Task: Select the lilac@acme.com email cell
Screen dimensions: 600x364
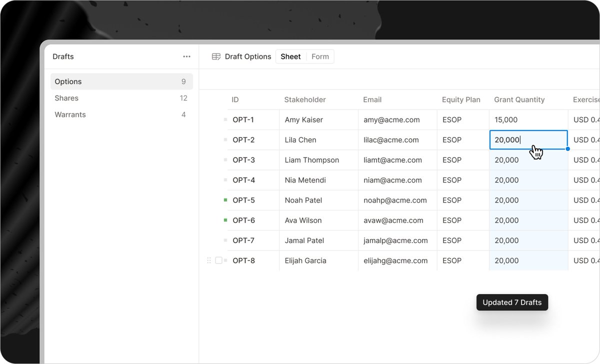Action: point(397,140)
